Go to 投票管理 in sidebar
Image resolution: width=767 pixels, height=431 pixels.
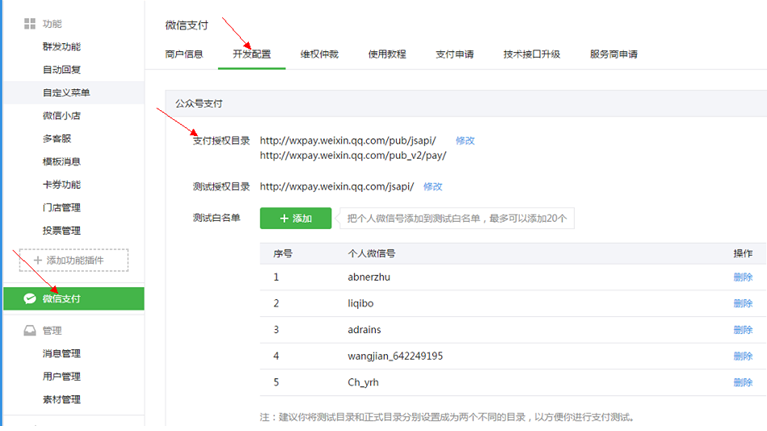pyautogui.click(x=62, y=230)
